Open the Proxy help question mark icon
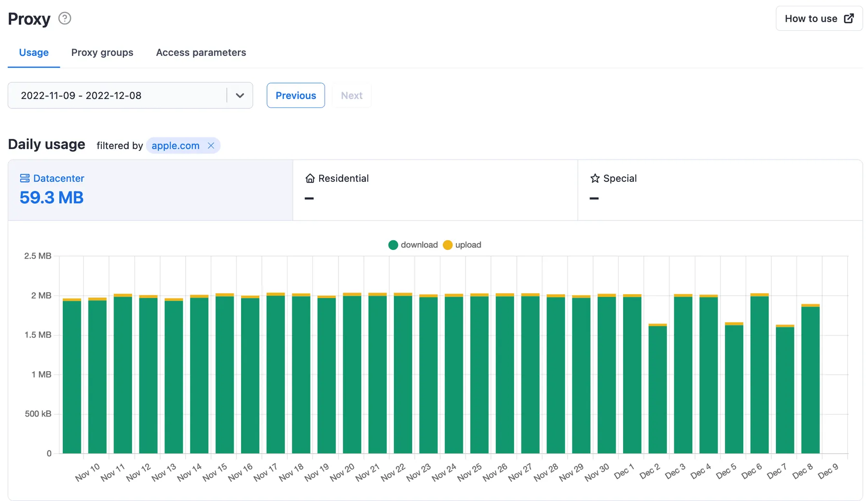 65,18
